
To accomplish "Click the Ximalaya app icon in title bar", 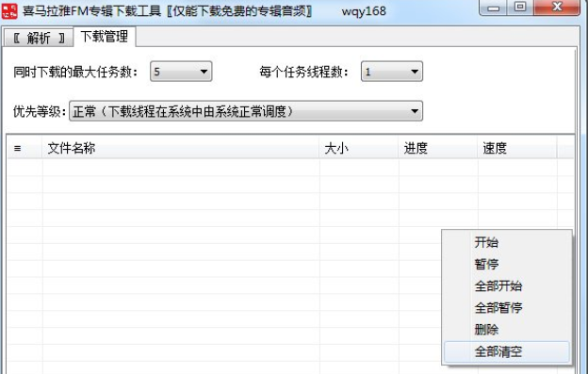I will [x=9, y=10].
